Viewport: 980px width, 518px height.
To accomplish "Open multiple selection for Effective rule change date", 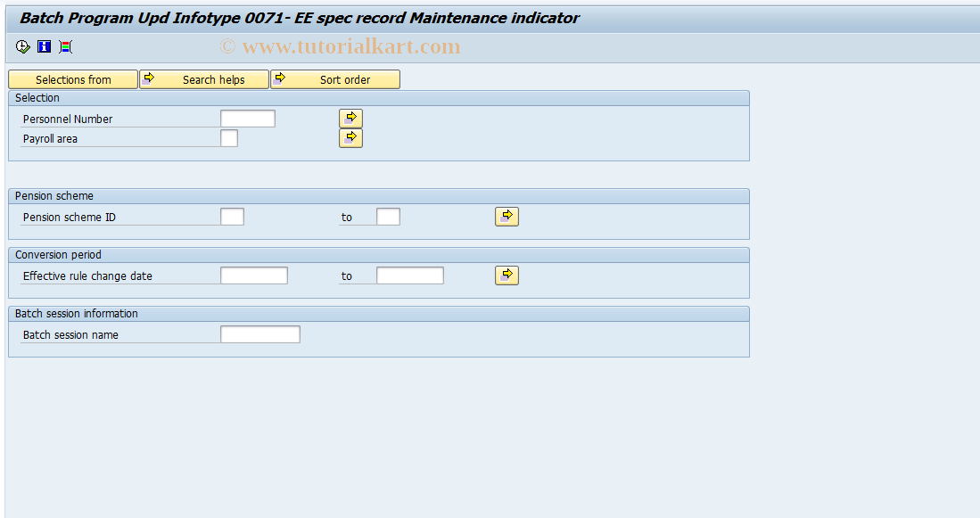I will [x=506, y=275].
